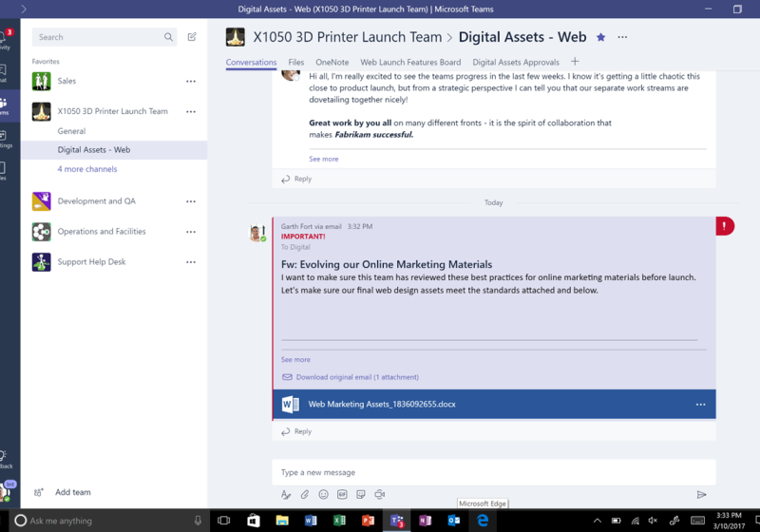
Task: Open the Activity feed in sidebar
Action: [6, 39]
